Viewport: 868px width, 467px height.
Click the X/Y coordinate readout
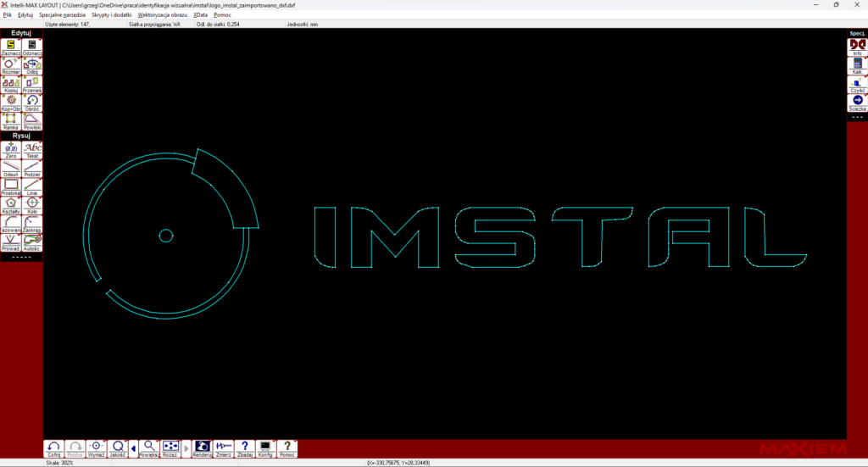pyautogui.click(x=398, y=463)
